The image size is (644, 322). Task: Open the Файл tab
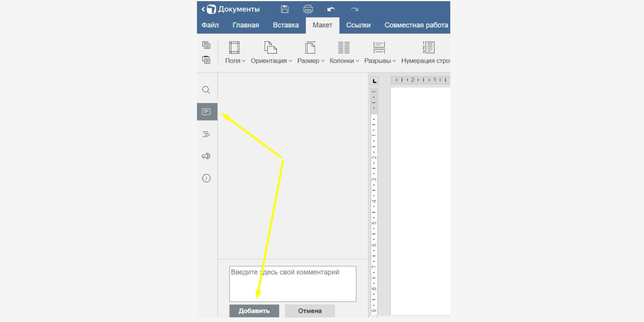coord(210,25)
